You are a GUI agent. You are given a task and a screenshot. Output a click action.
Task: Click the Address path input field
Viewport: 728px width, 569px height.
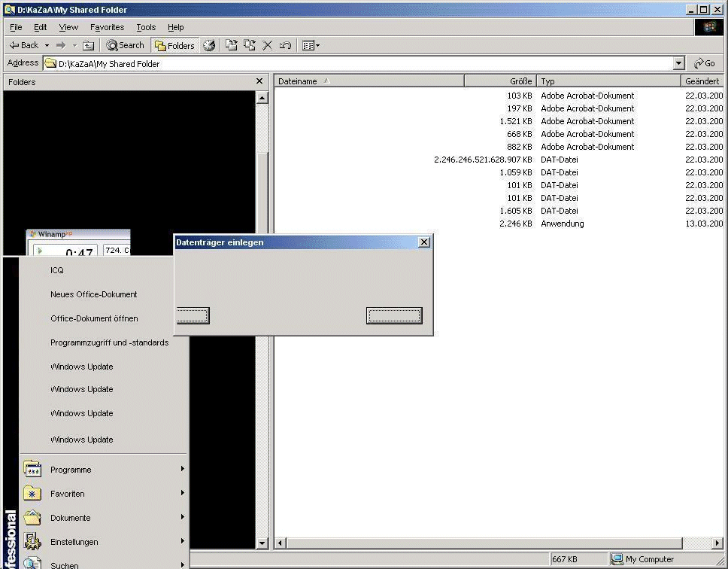click(x=361, y=64)
